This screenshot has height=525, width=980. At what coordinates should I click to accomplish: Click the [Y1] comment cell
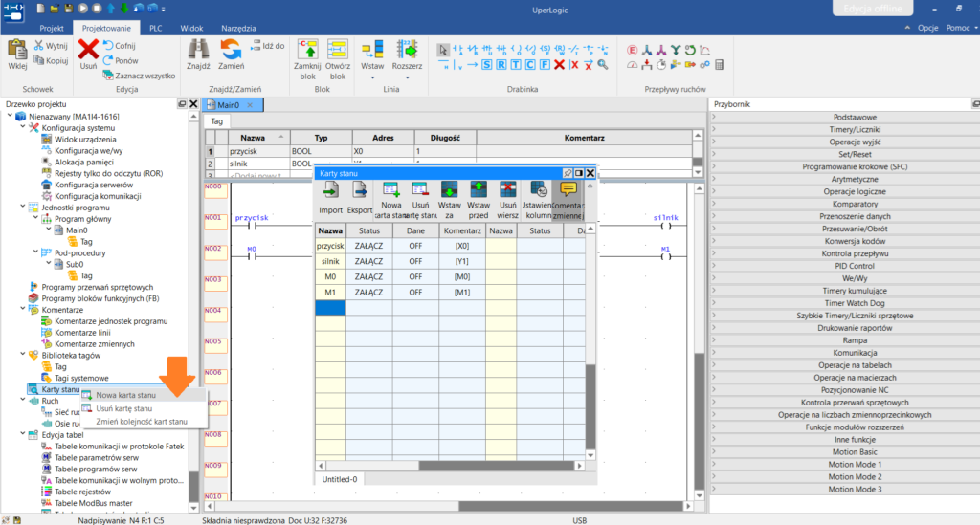click(x=462, y=262)
